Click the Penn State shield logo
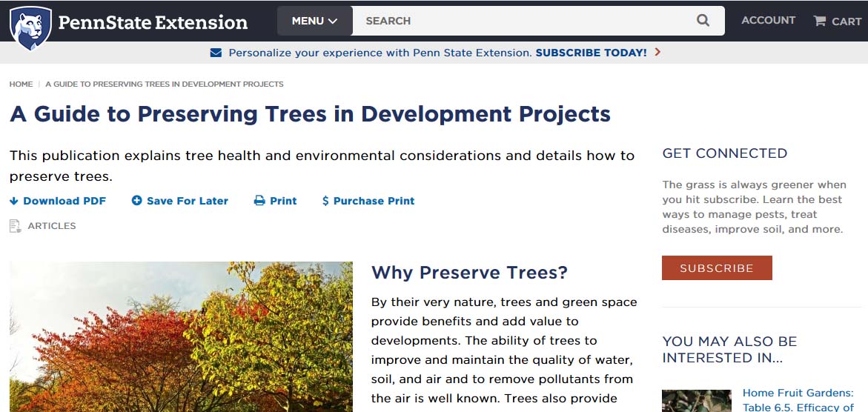 [x=30, y=27]
